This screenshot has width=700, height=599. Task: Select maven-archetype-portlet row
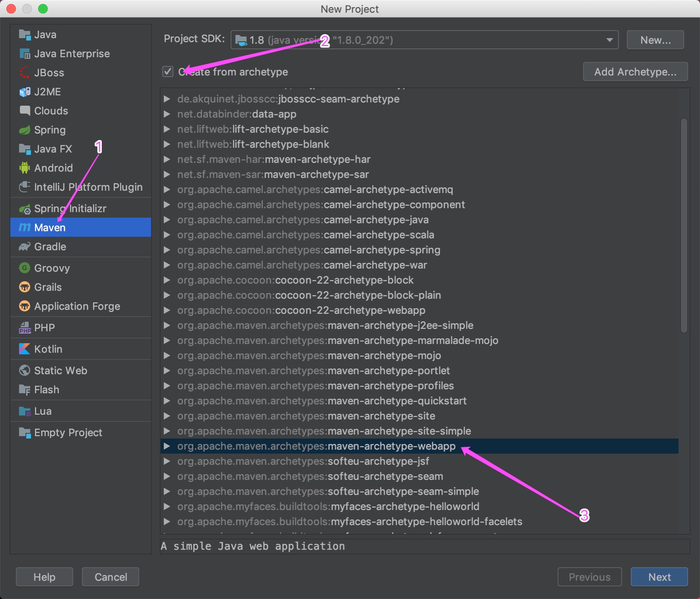point(419,371)
